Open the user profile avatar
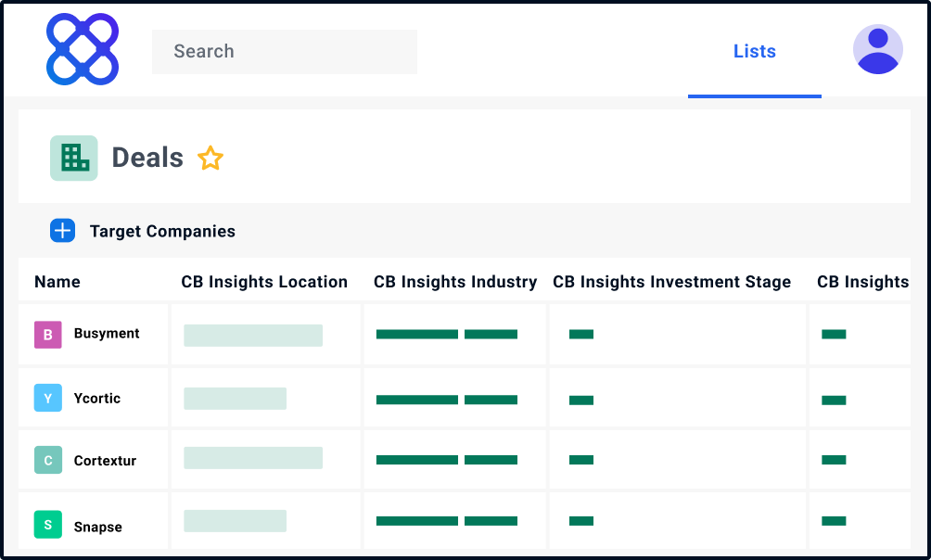Image resolution: width=931 pixels, height=560 pixels. 877,49
